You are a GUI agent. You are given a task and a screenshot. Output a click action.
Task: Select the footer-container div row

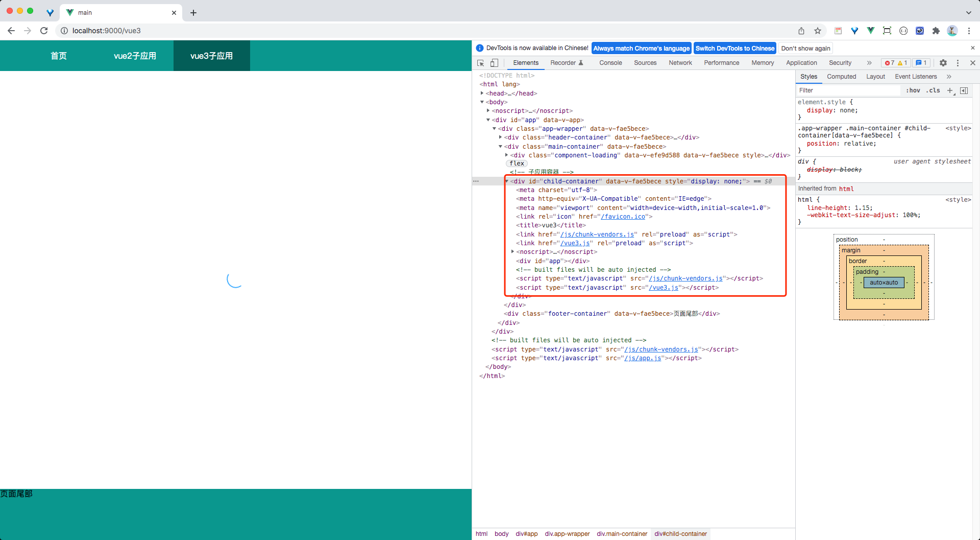[633, 314]
